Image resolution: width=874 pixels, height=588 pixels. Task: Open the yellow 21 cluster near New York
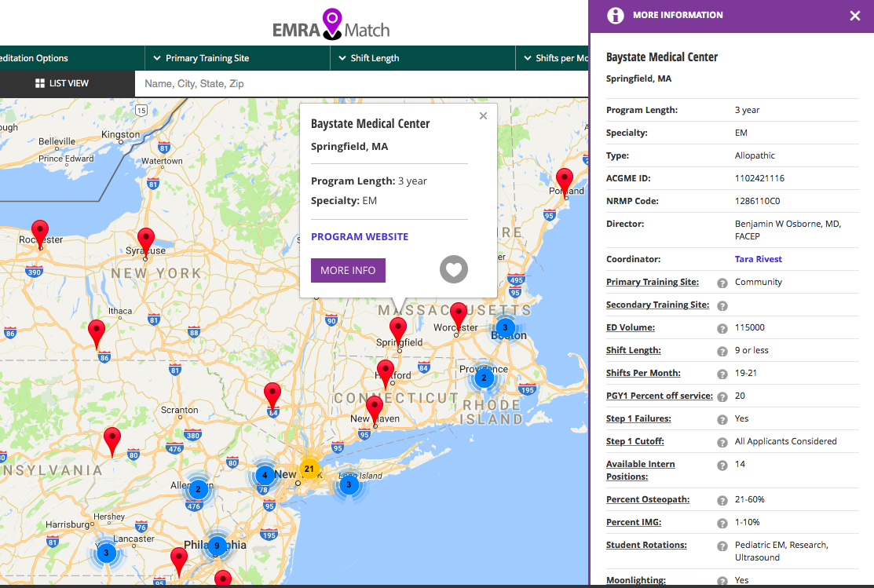click(309, 469)
